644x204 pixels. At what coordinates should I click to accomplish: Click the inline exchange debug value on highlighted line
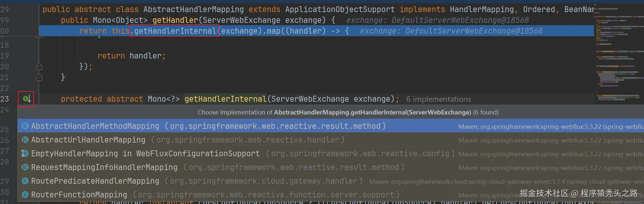coord(451,31)
